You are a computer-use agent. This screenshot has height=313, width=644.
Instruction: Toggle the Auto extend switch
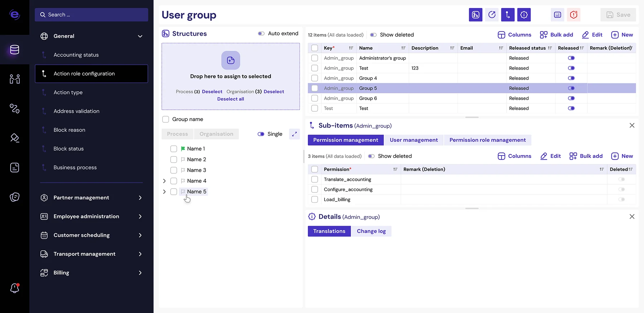click(x=261, y=34)
